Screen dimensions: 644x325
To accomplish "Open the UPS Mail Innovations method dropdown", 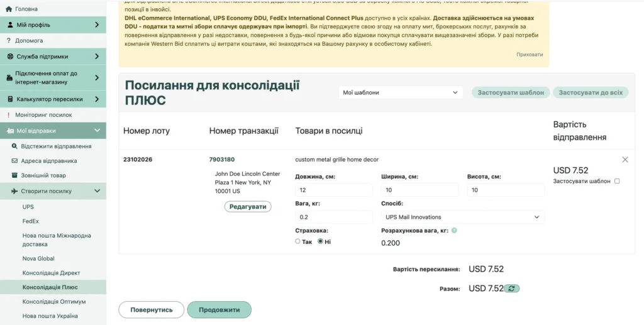I will [462, 217].
